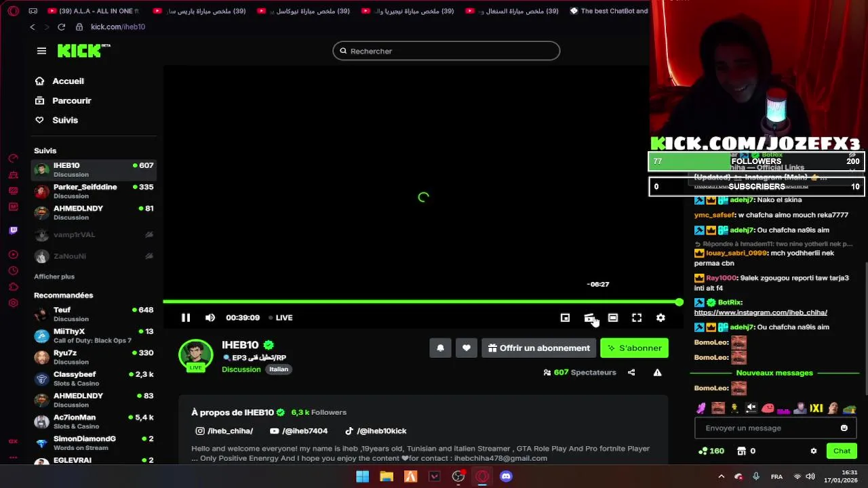The image size is (868, 488).
Task: Open recommended channel SimonDiamondG
Action: (94, 443)
